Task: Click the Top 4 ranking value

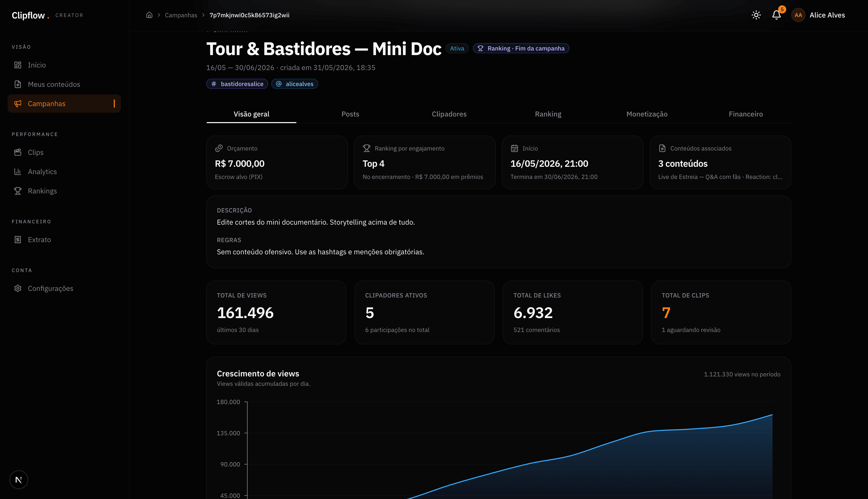Action: tap(374, 164)
